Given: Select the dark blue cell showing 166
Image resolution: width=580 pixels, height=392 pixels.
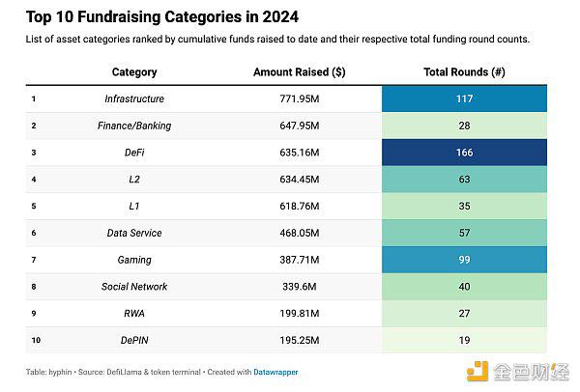Looking at the screenshot, I should tap(464, 152).
